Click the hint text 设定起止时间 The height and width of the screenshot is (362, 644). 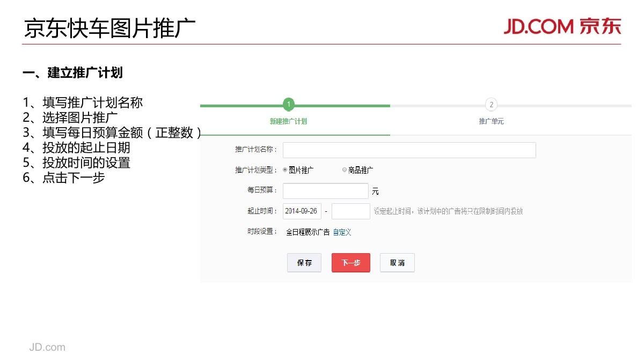tap(449, 211)
